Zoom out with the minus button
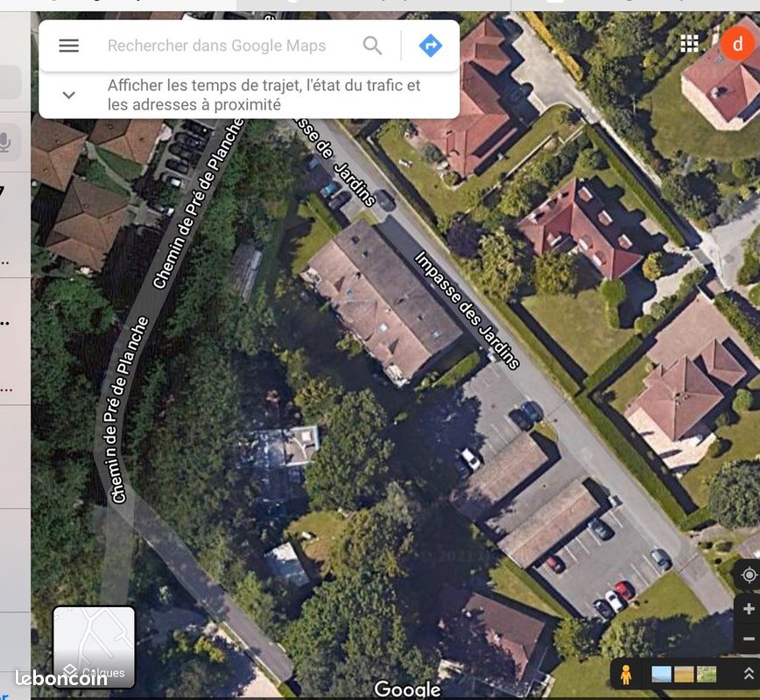 point(749,639)
